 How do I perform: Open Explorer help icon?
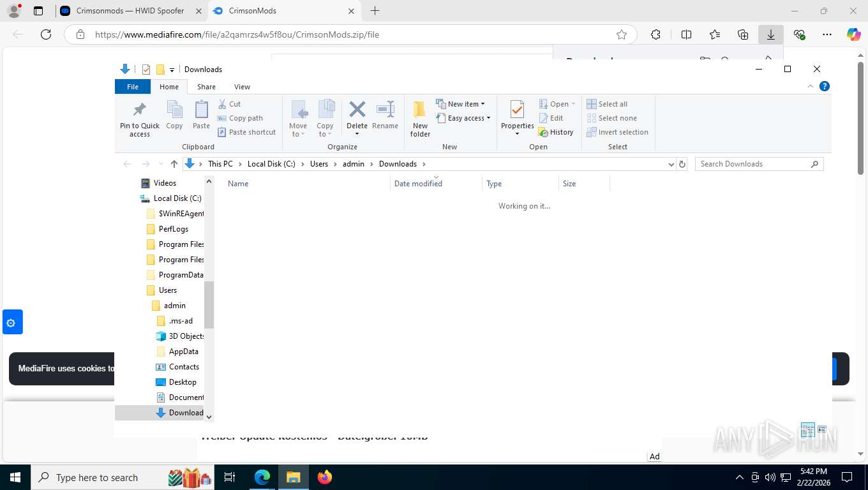point(825,86)
